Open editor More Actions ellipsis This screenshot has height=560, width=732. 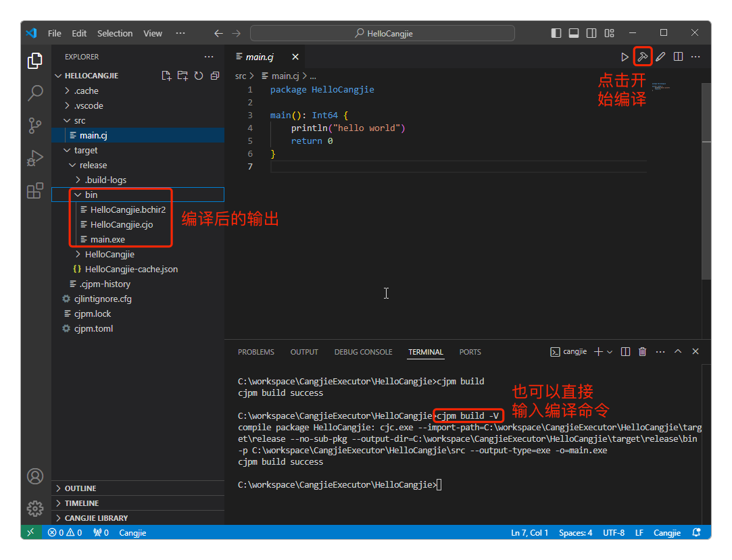point(696,57)
